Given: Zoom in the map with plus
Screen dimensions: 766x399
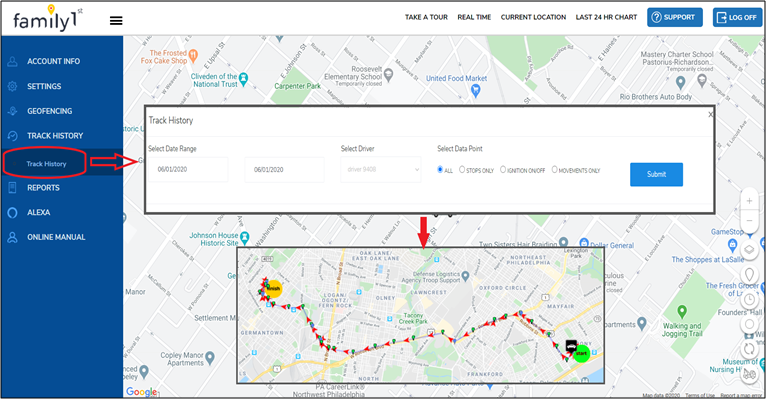Looking at the screenshot, I should pos(749,201).
